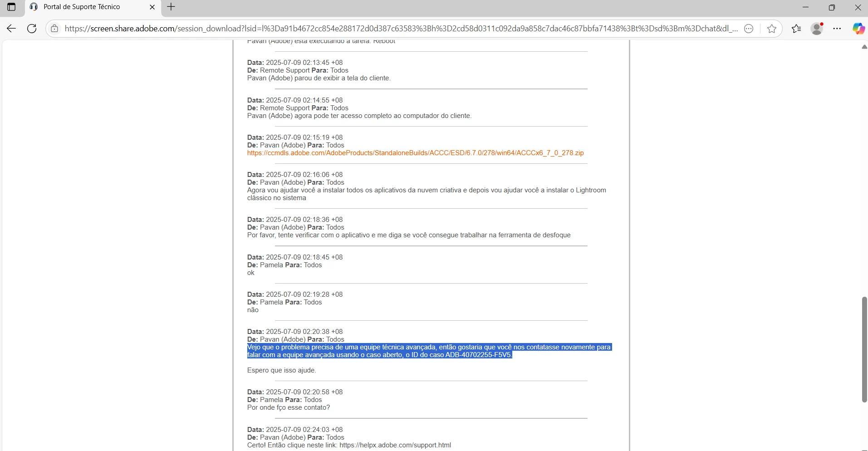Image resolution: width=868 pixels, height=451 pixels.
Task: Click timestamp 2025-07-09 02:18:45 +08
Action: click(x=304, y=257)
